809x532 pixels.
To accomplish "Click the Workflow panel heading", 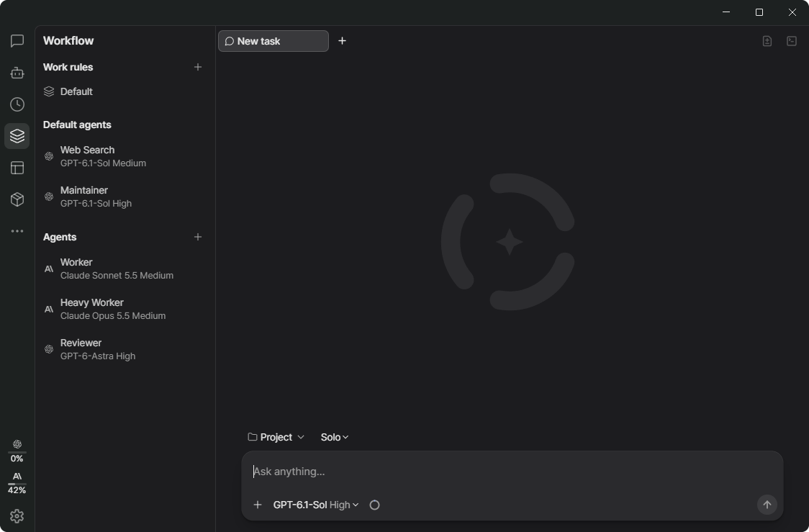I will click(x=68, y=41).
